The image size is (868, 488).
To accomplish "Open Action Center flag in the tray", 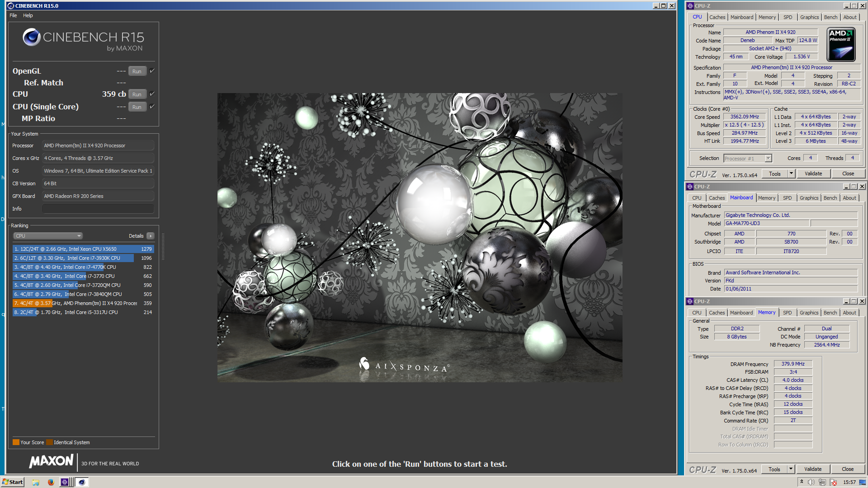I will click(x=834, y=482).
